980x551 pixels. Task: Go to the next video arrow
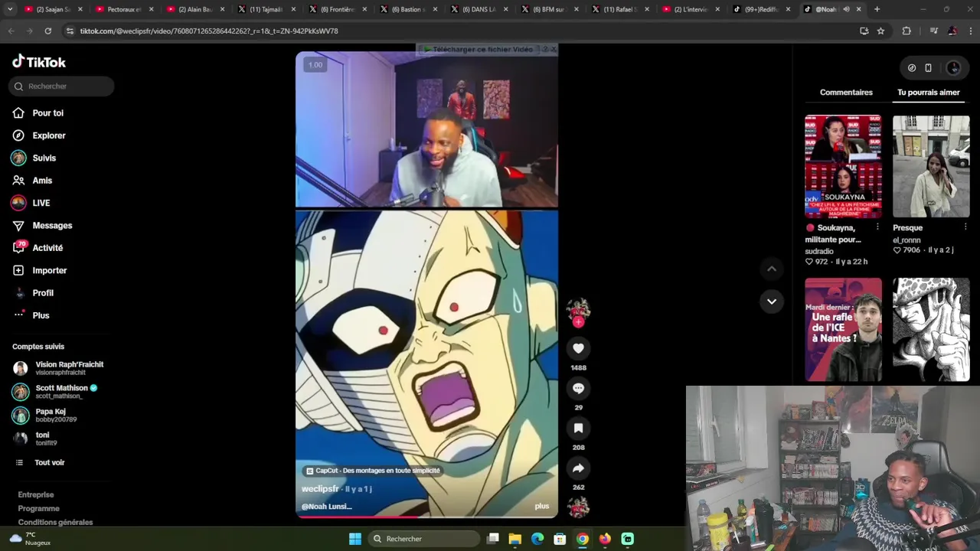point(772,302)
